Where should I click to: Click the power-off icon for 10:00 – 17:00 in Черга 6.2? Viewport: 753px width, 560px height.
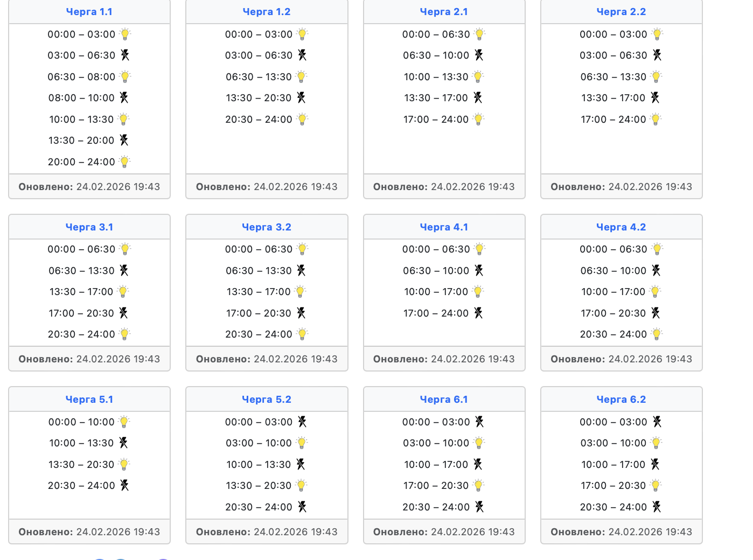click(654, 465)
